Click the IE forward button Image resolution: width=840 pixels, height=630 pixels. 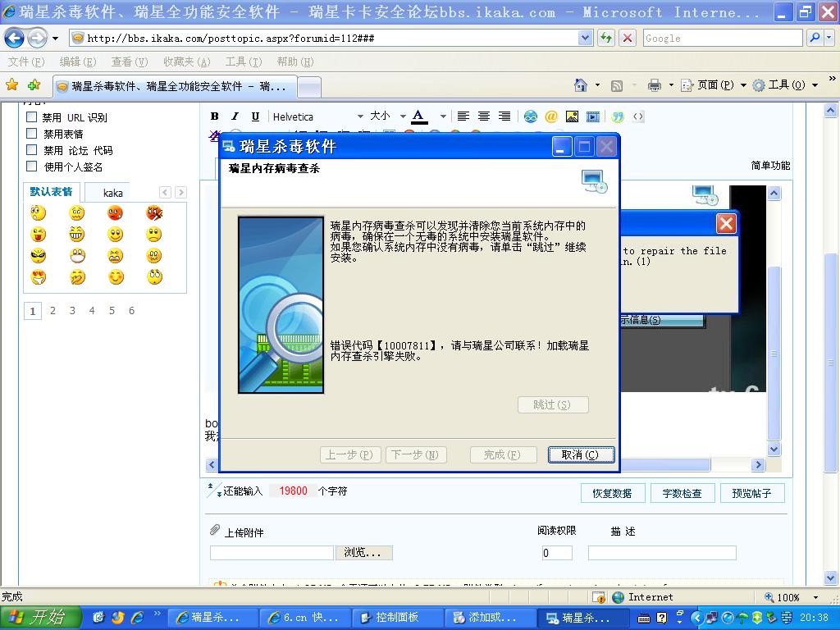click(37, 38)
